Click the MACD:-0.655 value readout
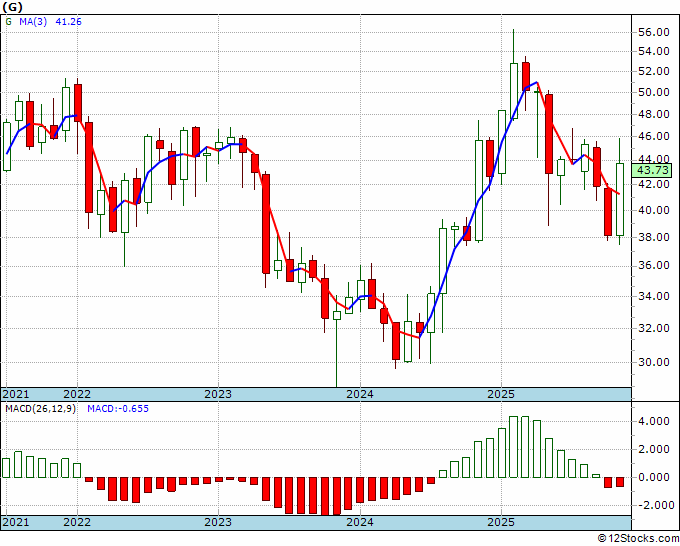The width and height of the screenshot is (680, 546). [118, 409]
